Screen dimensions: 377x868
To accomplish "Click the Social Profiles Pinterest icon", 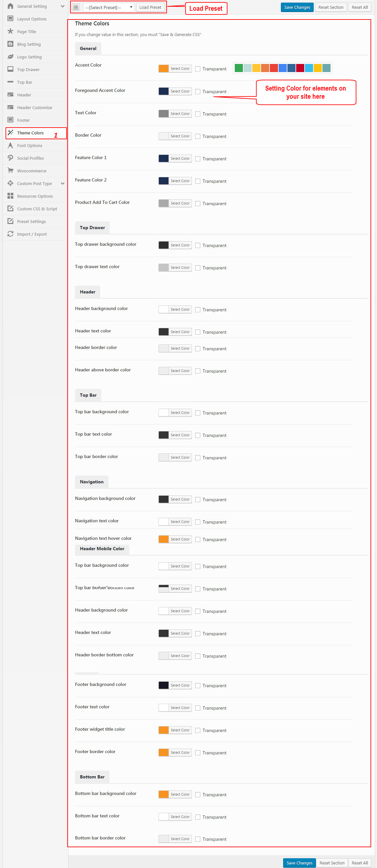I will [x=10, y=158].
